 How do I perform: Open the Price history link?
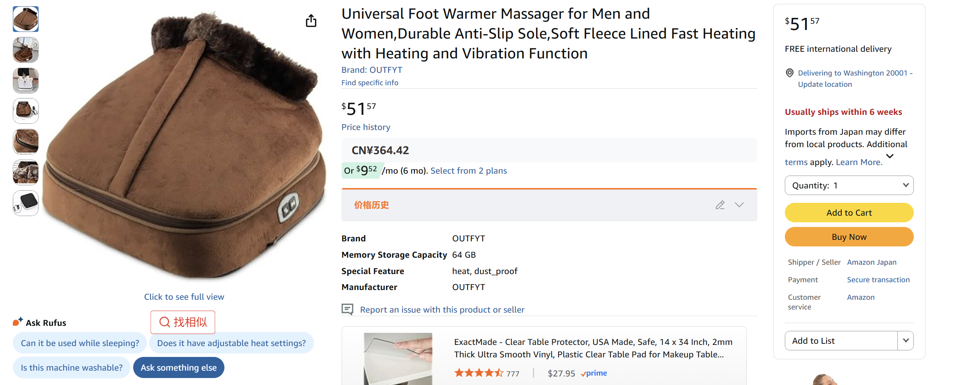click(x=365, y=127)
